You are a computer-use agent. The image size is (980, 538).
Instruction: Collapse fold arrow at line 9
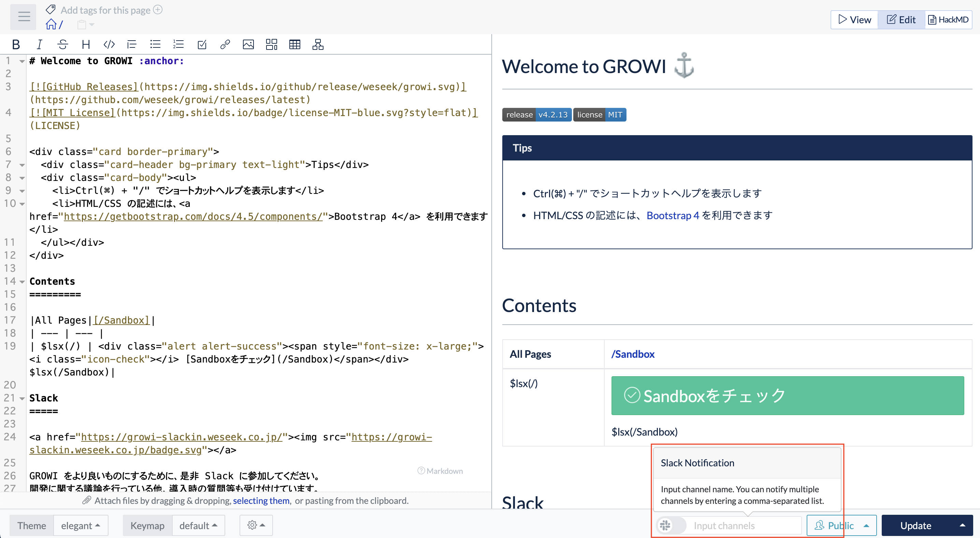pyautogui.click(x=22, y=191)
